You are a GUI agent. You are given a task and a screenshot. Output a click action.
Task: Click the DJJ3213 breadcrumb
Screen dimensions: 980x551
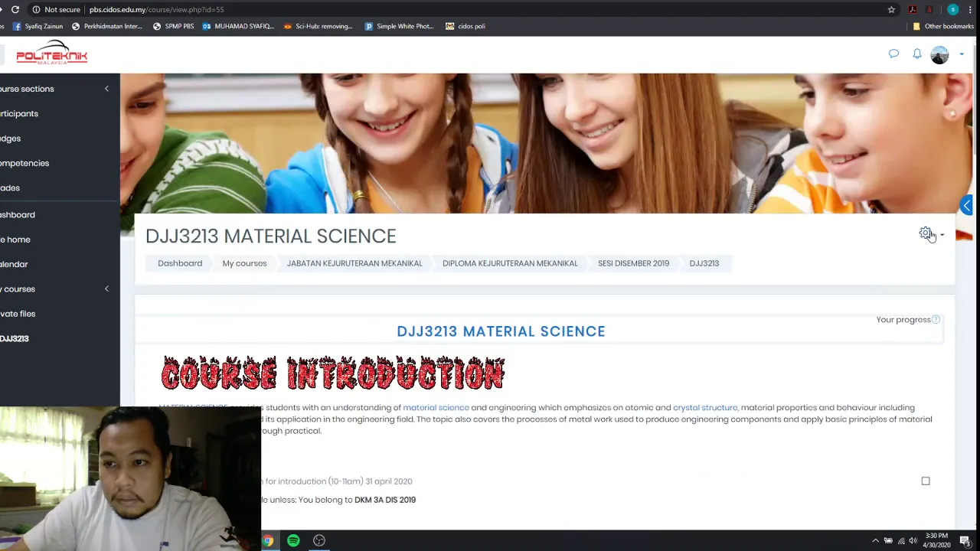tap(704, 263)
